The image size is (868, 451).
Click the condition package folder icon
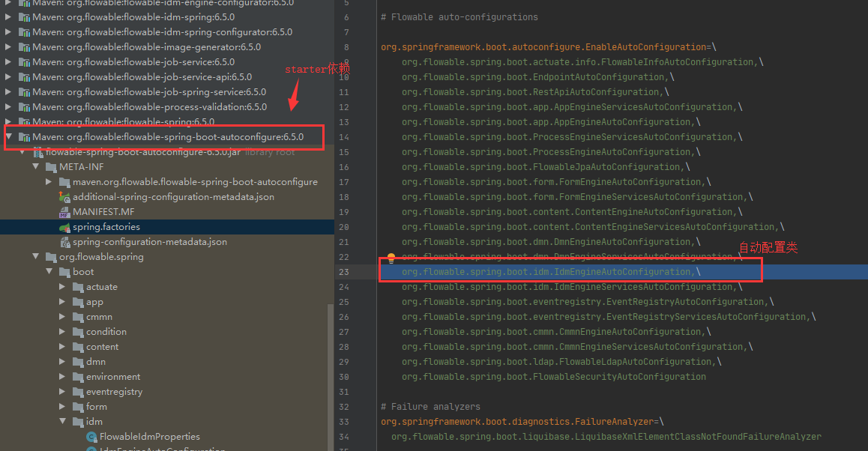pyautogui.click(x=78, y=331)
